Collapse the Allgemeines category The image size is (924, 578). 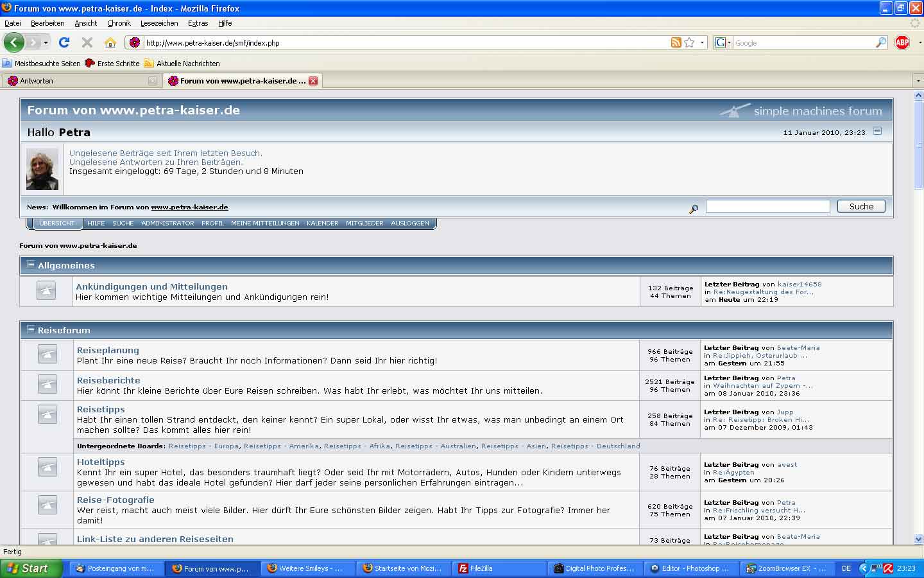30,265
